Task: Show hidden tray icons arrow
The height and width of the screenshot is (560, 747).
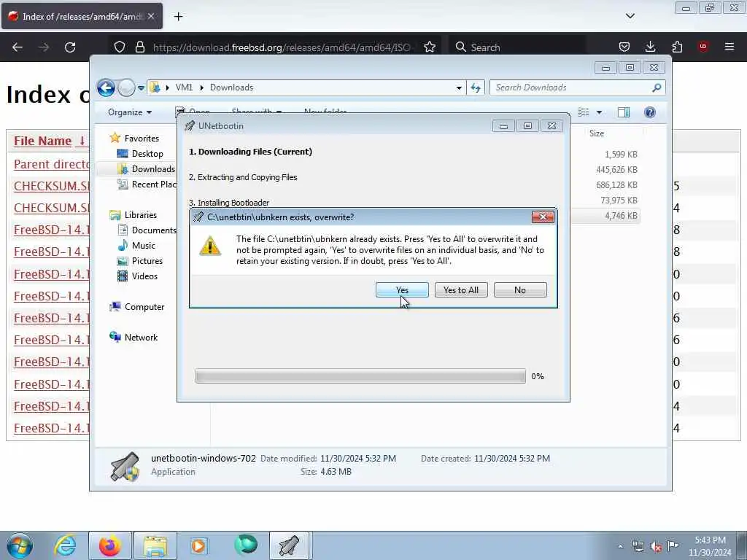Action: [620, 547]
